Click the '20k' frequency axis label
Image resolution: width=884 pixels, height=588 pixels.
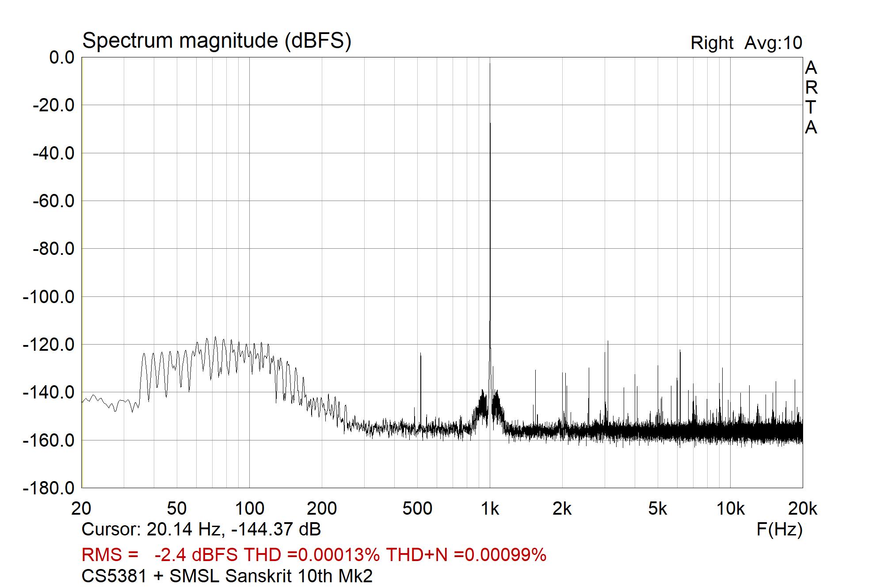(803, 509)
